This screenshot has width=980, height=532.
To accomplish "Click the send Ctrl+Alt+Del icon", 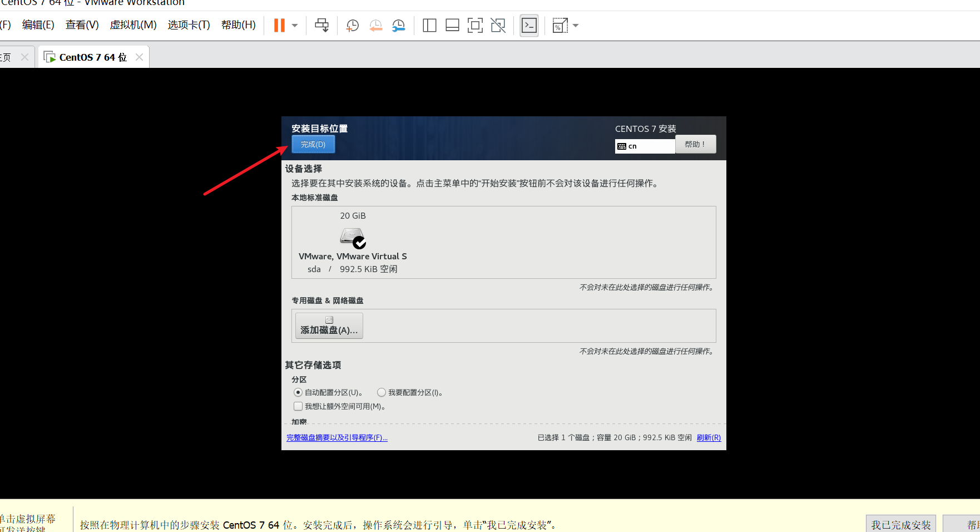I will (x=321, y=25).
